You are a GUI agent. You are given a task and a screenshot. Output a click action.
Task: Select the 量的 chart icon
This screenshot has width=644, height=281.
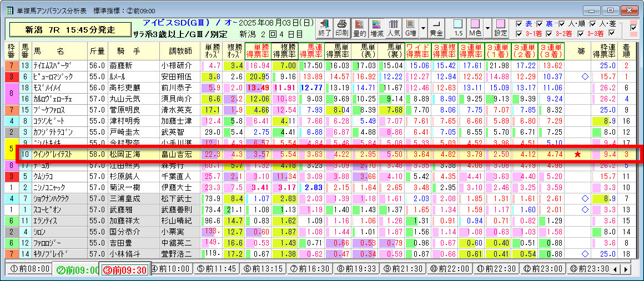(360, 28)
